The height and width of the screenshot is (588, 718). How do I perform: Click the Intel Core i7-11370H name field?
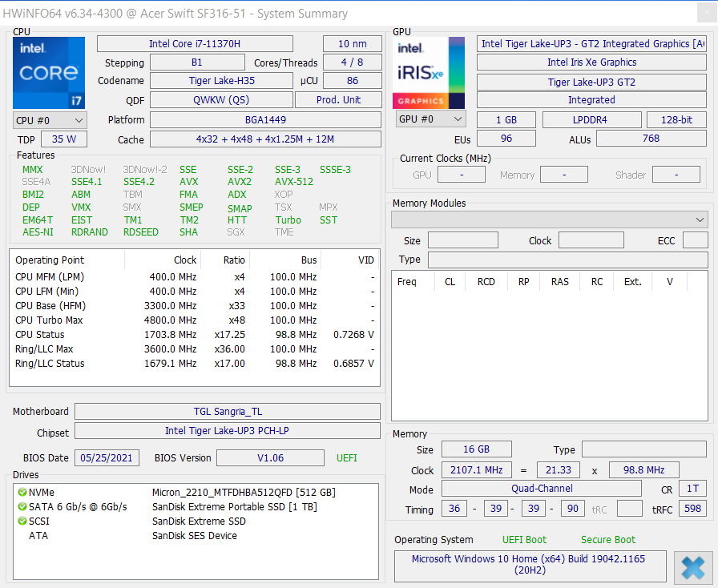pos(195,44)
